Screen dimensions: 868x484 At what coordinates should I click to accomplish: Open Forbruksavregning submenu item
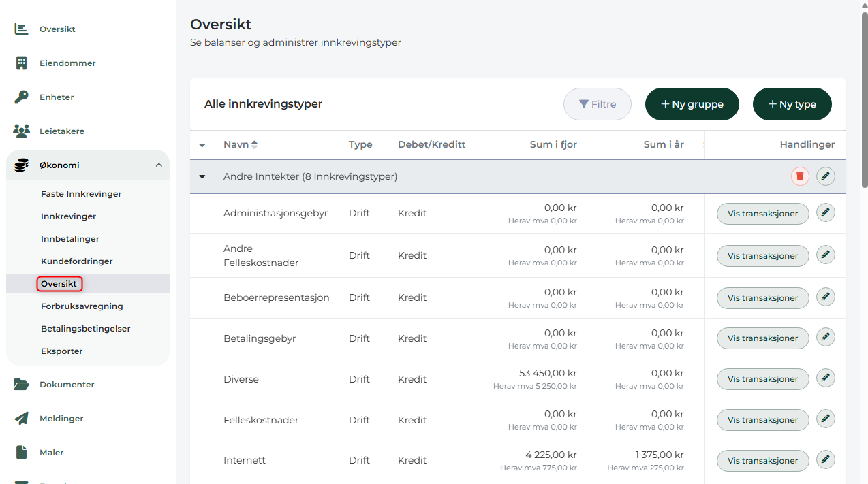pos(82,306)
